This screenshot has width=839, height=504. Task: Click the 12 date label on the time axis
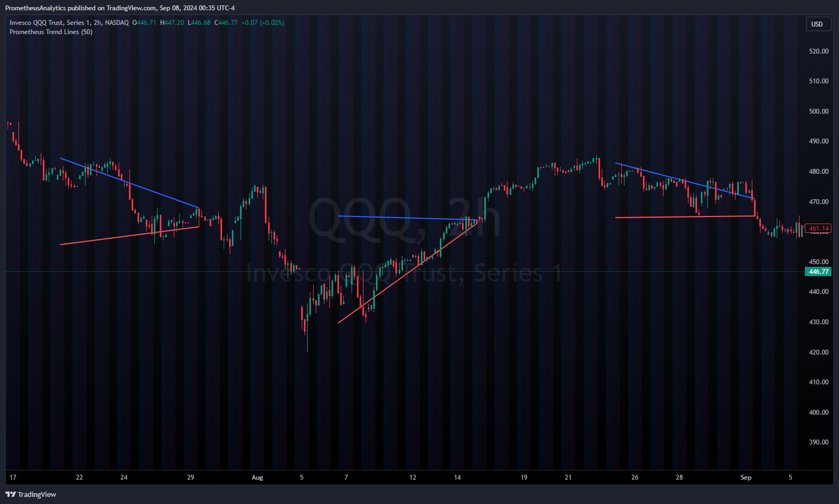tap(413, 477)
